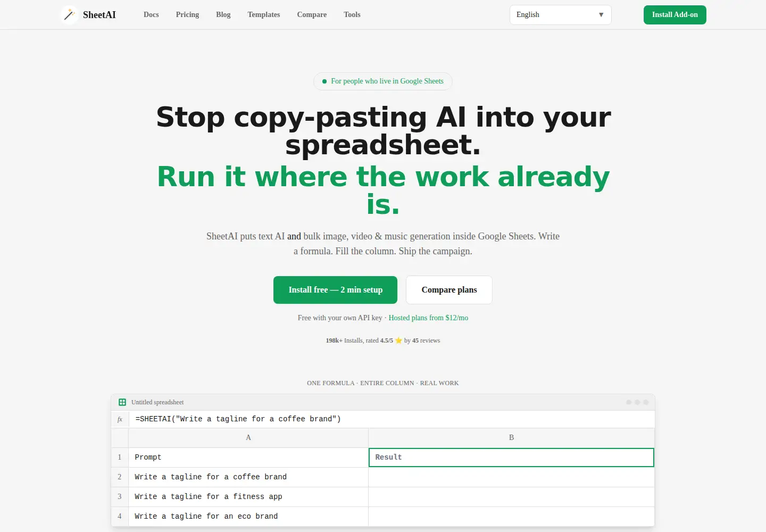Open the Blog link in navigation
This screenshot has width=766, height=532.
click(x=223, y=15)
